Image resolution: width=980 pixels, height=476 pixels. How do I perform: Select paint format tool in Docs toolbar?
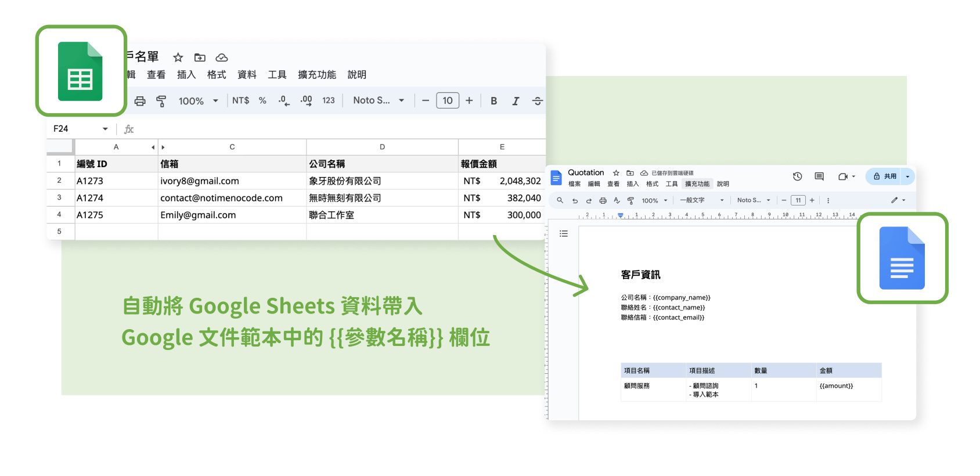point(630,200)
